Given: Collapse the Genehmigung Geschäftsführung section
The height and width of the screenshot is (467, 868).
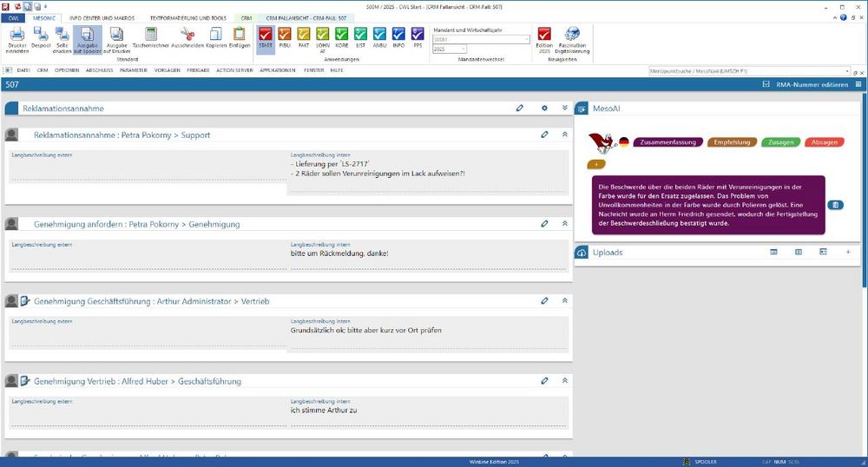Looking at the screenshot, I should pyautogui.click(x=564, y=301).
